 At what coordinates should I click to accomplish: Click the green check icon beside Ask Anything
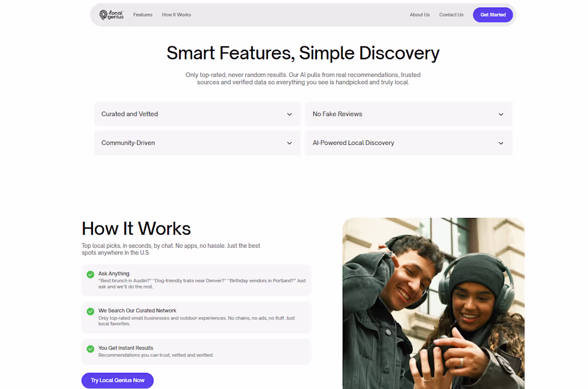click(90, 274)
